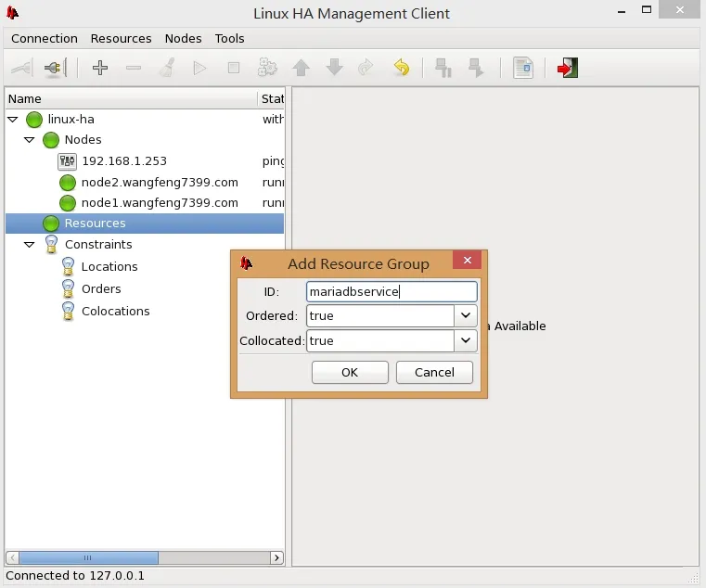Select the 192.168.1.253 tree entry
Screen dimensions: 706x588
(124, 161)
